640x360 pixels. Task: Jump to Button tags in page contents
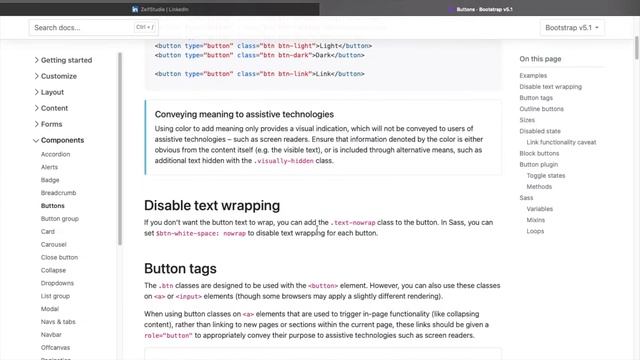pyautogui.click(x=536, y=98)
